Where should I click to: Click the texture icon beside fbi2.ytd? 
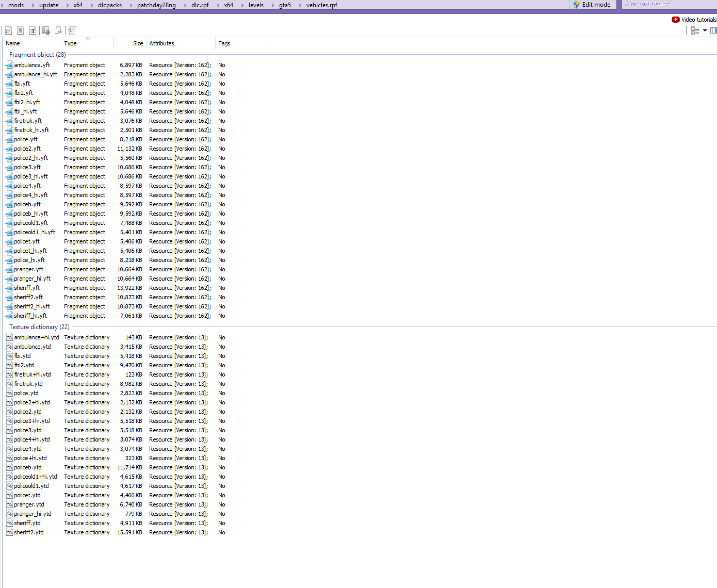9,365
